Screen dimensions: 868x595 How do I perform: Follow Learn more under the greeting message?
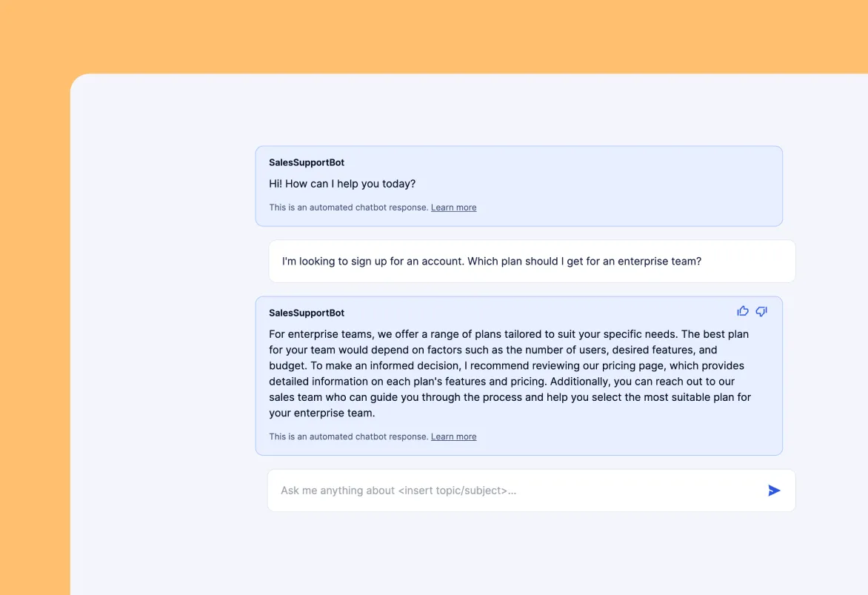click(x=453, y=207)
